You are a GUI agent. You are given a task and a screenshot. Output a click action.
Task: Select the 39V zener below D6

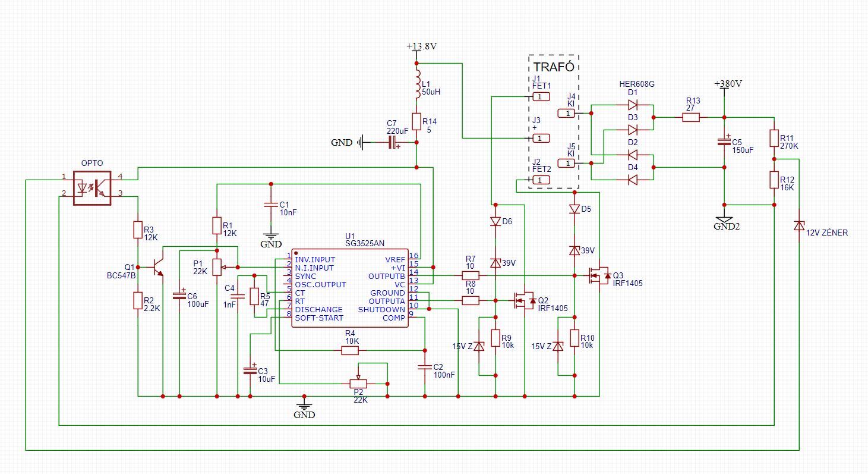[x=495, y=263]
